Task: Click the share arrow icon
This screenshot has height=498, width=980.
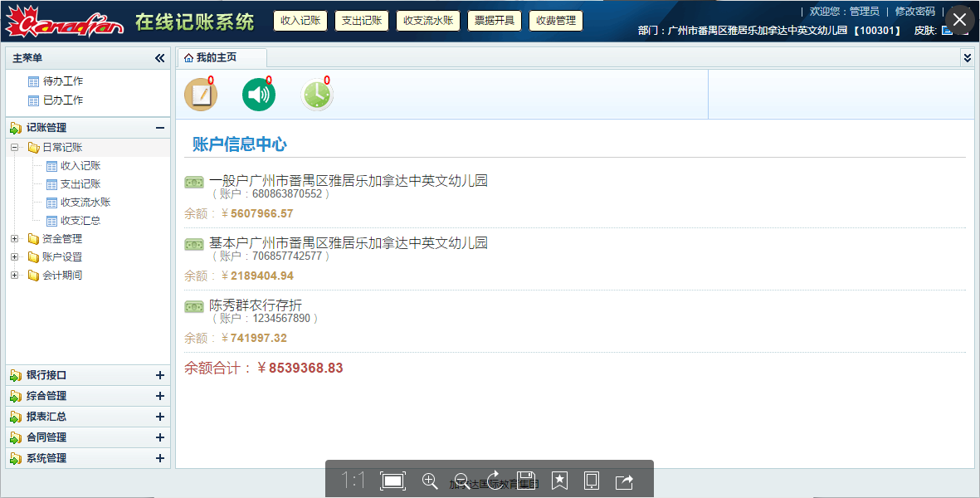Action: click(624, 481)
